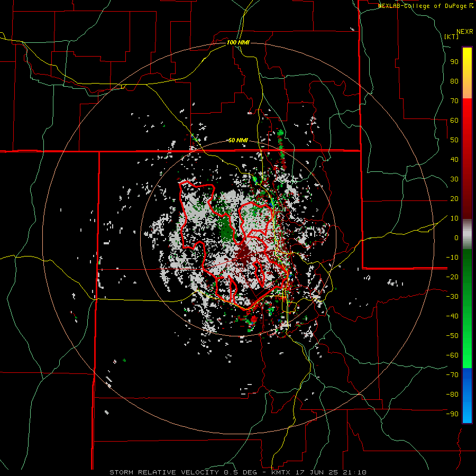Viewport: 476px width, 476px height.
Task: Click the 100 NMI range ring label
Action: pyautogui.click(x=238, y=42)
